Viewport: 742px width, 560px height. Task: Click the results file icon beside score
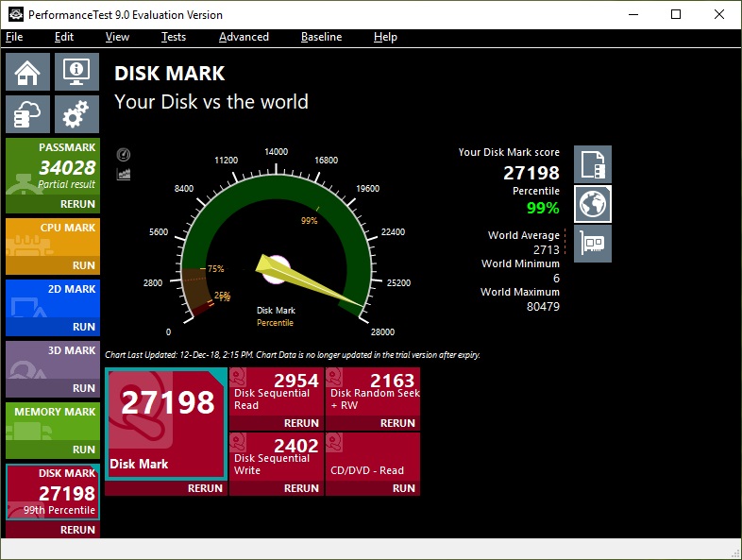click(593, 164)
